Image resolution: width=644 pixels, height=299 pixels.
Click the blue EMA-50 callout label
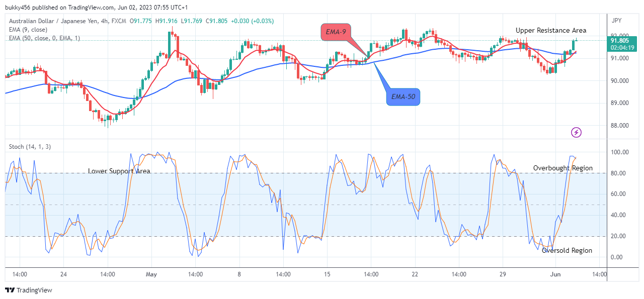pyautogui.click(x=403, y=96)
